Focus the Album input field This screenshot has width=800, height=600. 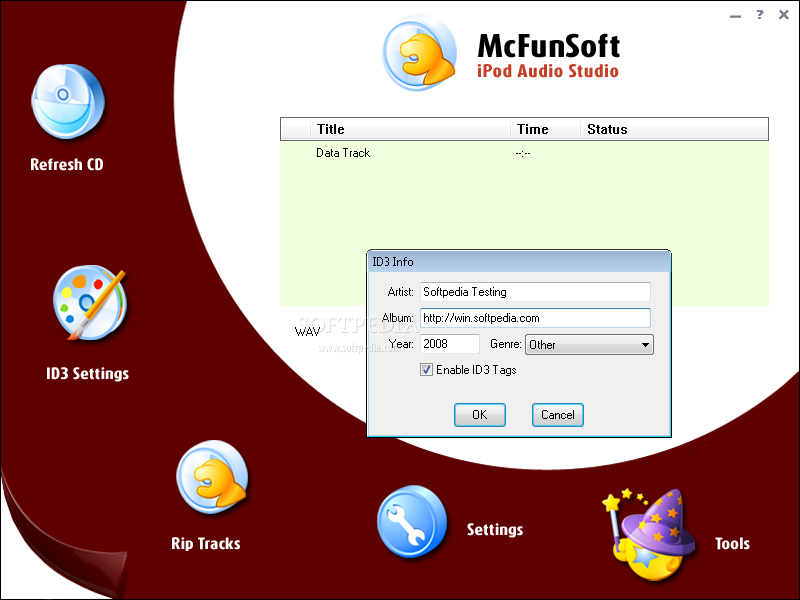pyautogui.click(x=535, y=318)
